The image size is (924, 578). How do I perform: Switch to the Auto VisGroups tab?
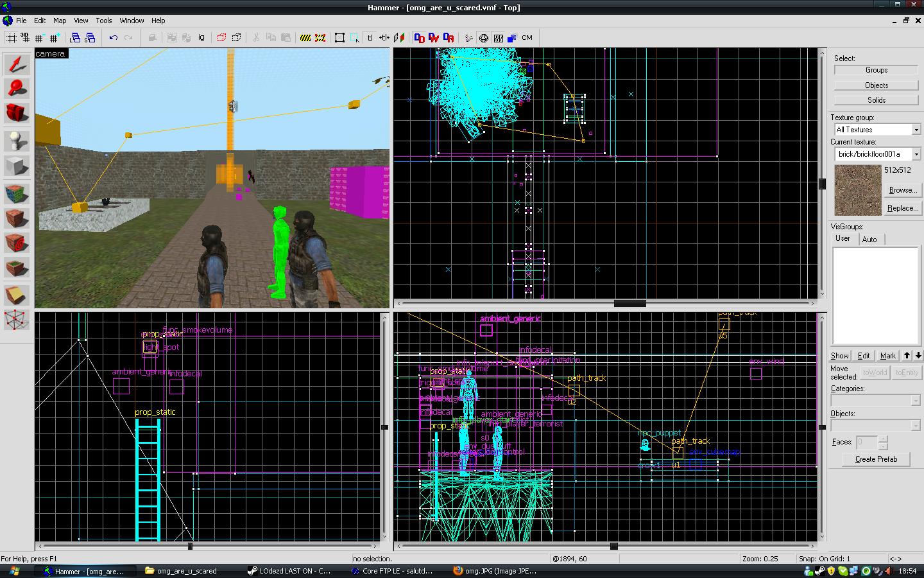[x=869, y=240]
